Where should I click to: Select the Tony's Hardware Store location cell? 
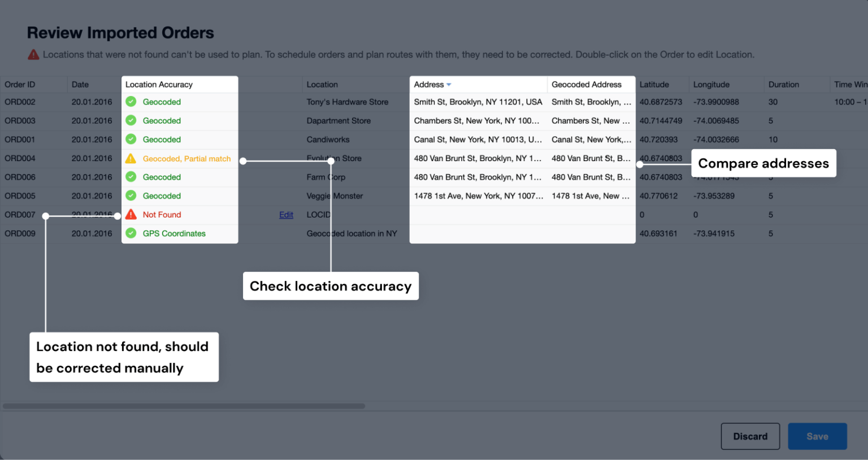point(347,102)
